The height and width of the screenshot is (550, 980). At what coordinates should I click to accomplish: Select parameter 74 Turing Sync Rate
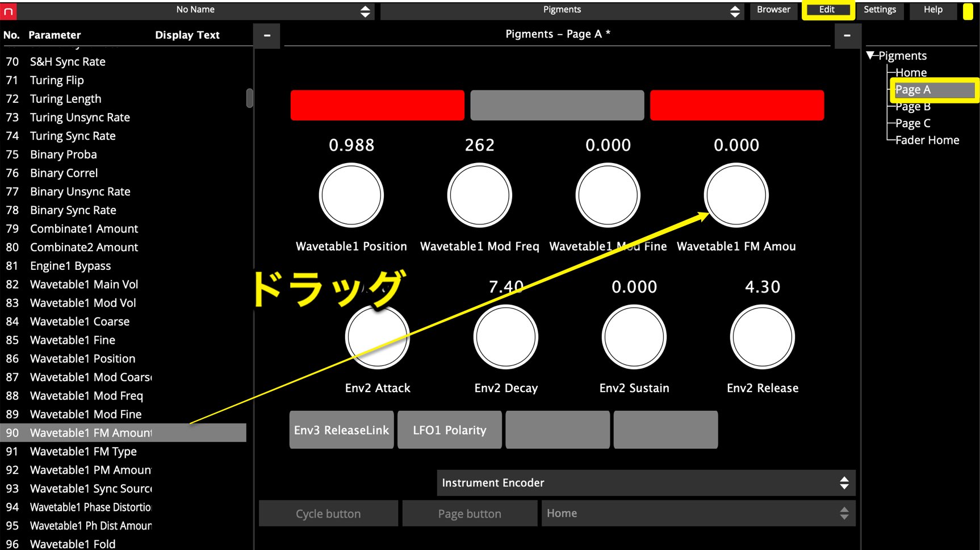click(123, 136)
